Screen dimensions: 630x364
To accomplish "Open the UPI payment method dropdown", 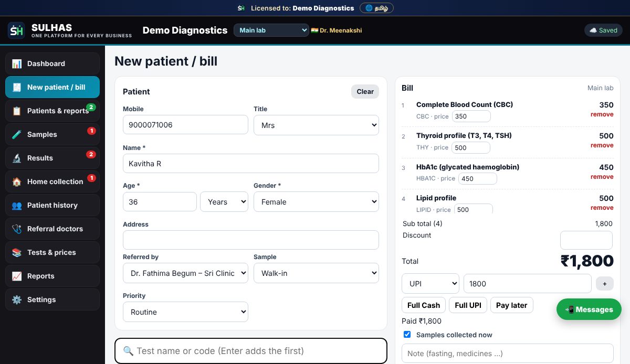I will click(430, 284).
